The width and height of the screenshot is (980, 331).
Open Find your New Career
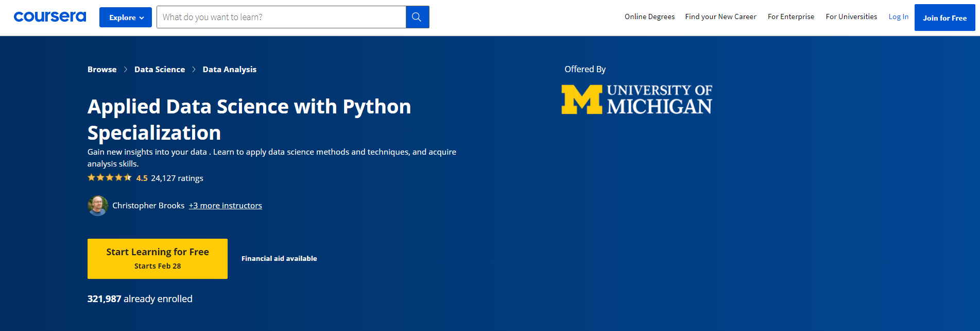[720, 16]
